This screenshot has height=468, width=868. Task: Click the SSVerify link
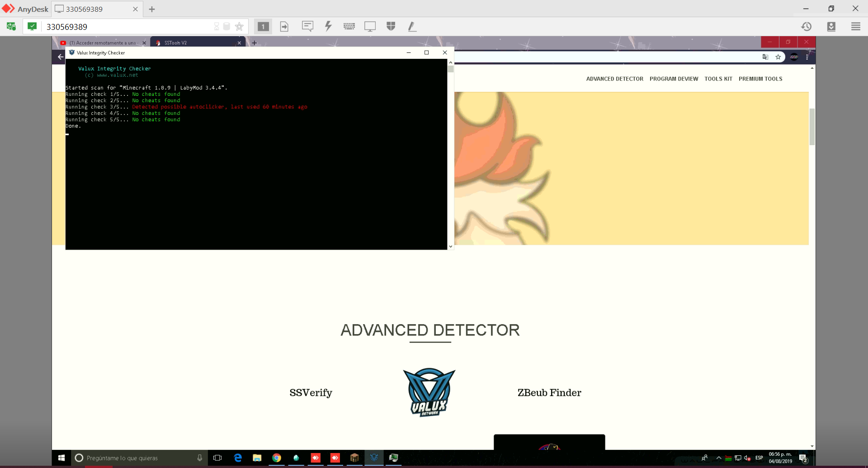pyautogui.click(x=311, y=392)
